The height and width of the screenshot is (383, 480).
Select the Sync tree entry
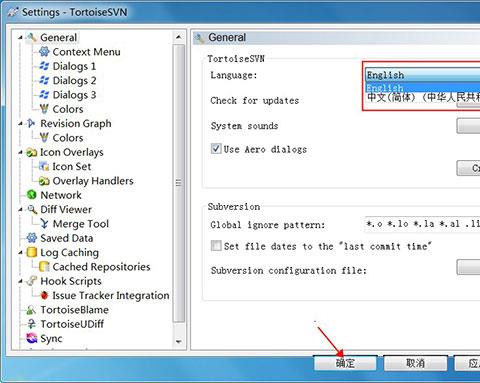(x=51, y=338)
